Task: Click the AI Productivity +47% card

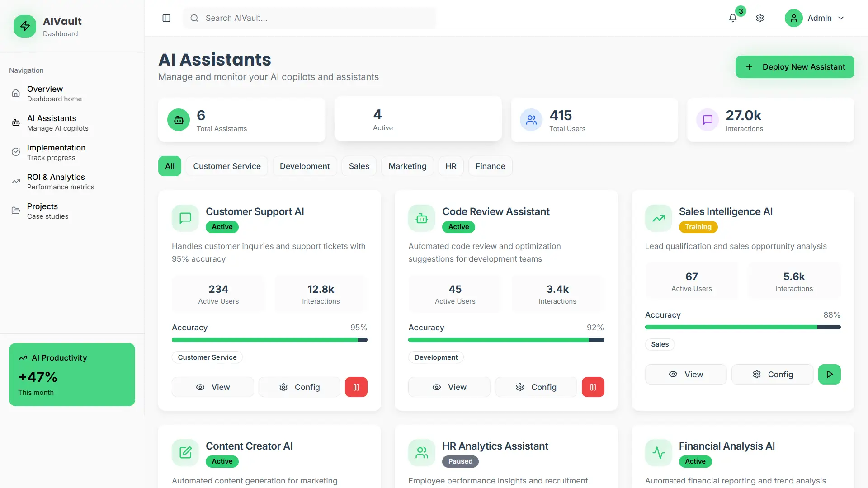Action: 72,375
